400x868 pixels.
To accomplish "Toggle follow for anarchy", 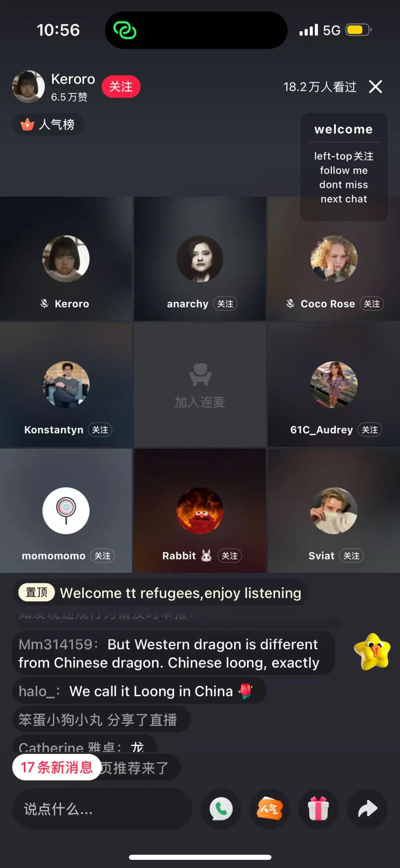I will coord(225,304).
